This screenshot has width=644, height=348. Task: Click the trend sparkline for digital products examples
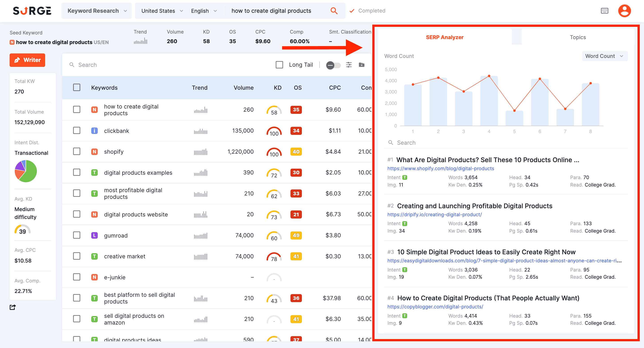pyautogui.click(x=201, y=172)
